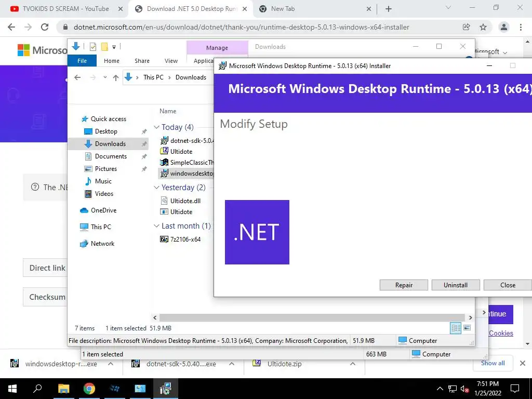Click Chrome reload page icon
Screen dimensions: 532x399
tap(45, 27)
